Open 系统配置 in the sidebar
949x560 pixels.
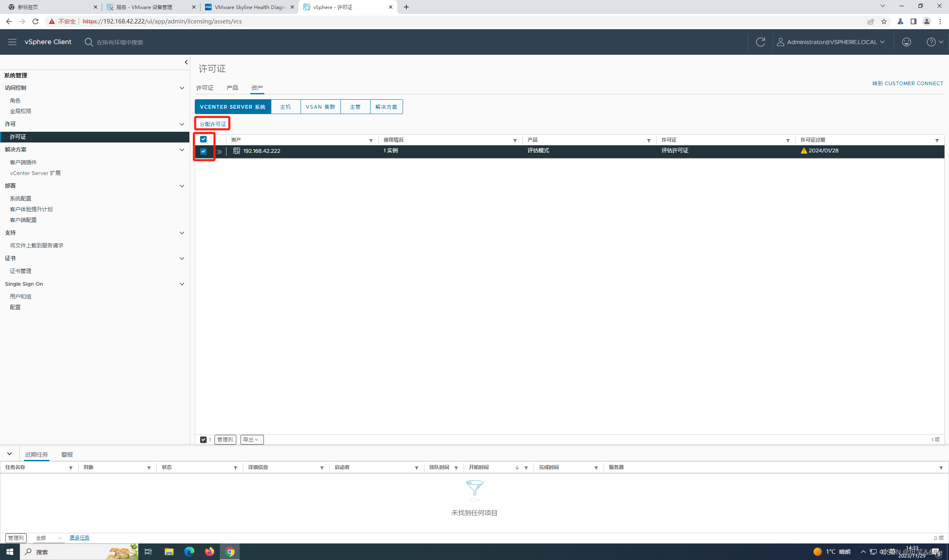click(x=21, y=198)
